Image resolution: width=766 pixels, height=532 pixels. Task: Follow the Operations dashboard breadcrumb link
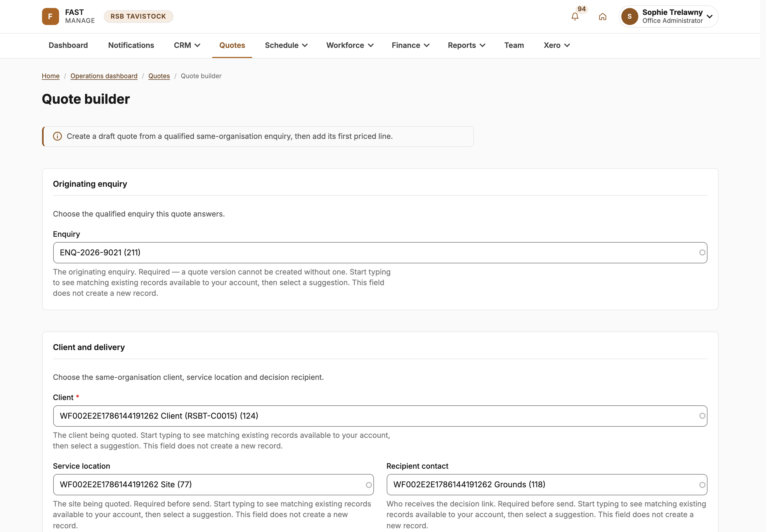click(x=104, y=76)
